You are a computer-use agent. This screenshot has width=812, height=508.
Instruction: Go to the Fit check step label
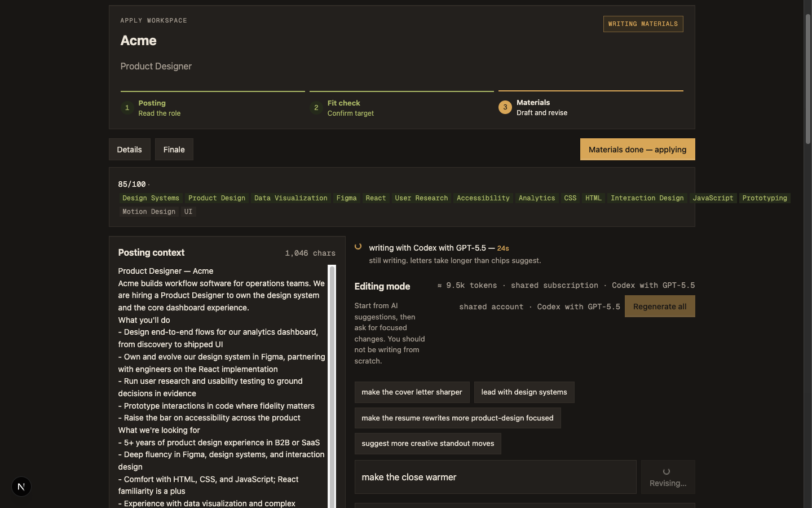pyautogui.click(x=344, y=103)
